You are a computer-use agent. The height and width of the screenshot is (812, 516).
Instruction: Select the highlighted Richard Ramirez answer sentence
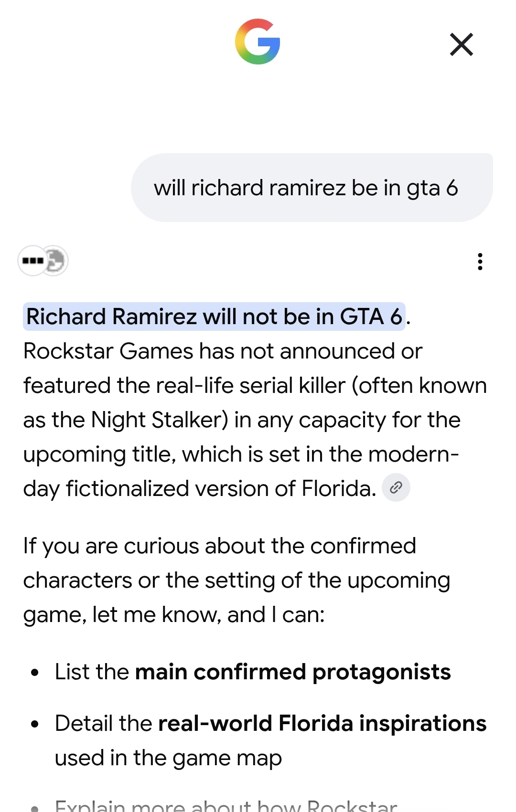click(214, 316)
